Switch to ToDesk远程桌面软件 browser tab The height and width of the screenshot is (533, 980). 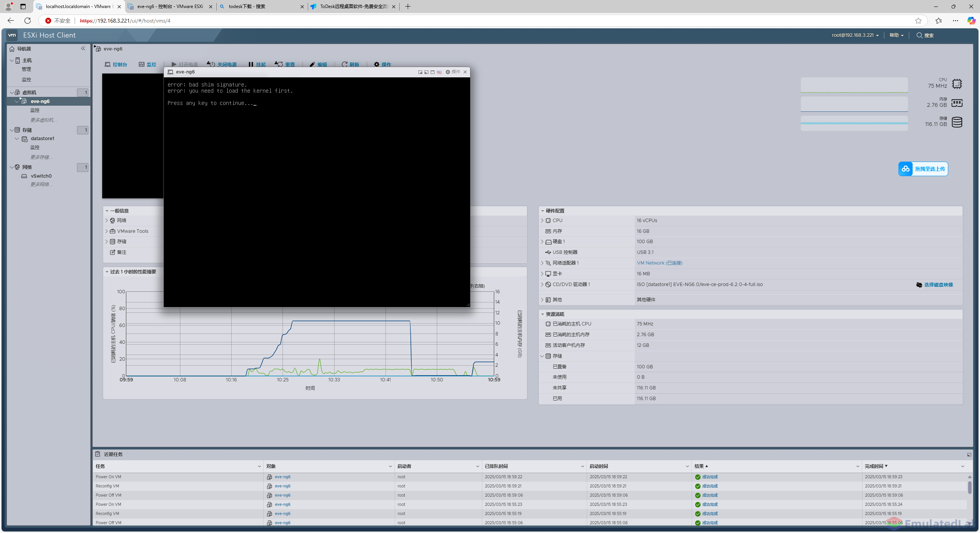coord(353,7)
